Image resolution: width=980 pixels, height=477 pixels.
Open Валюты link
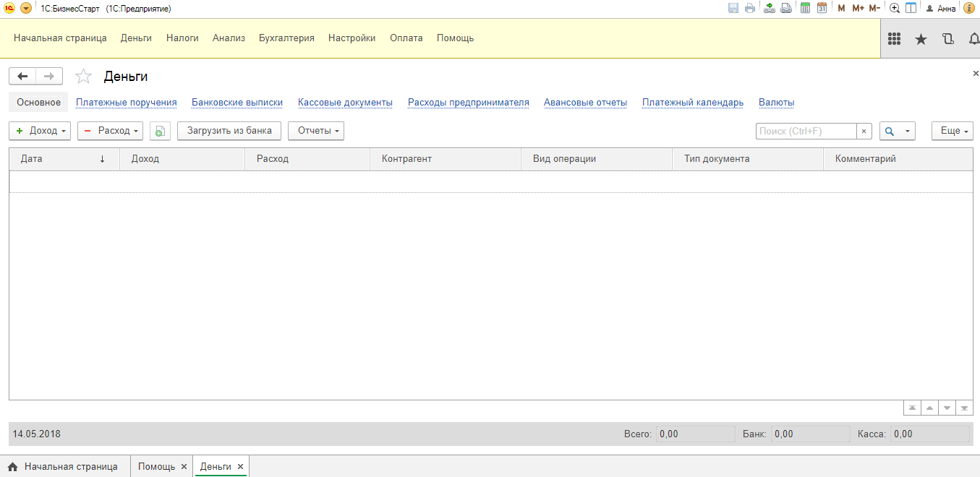[777, 103]
